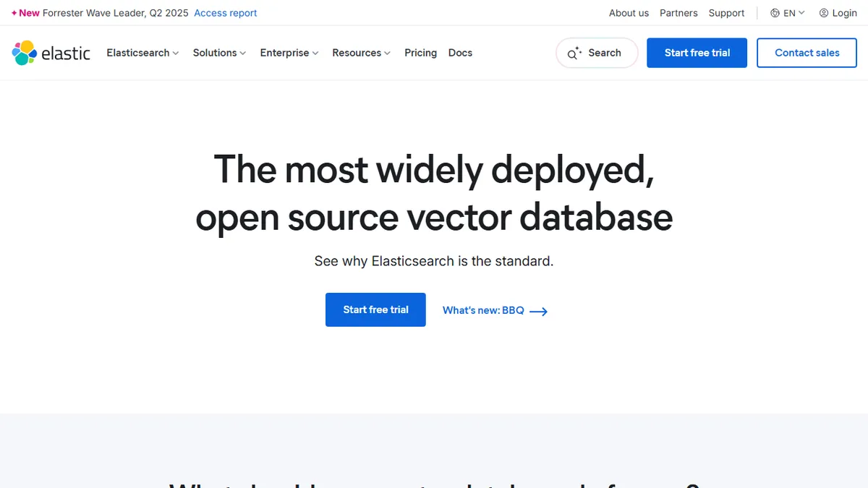Expand the Elasticsearch menu
This screenshot has height=488, width=868.
(x=142, y=53)
